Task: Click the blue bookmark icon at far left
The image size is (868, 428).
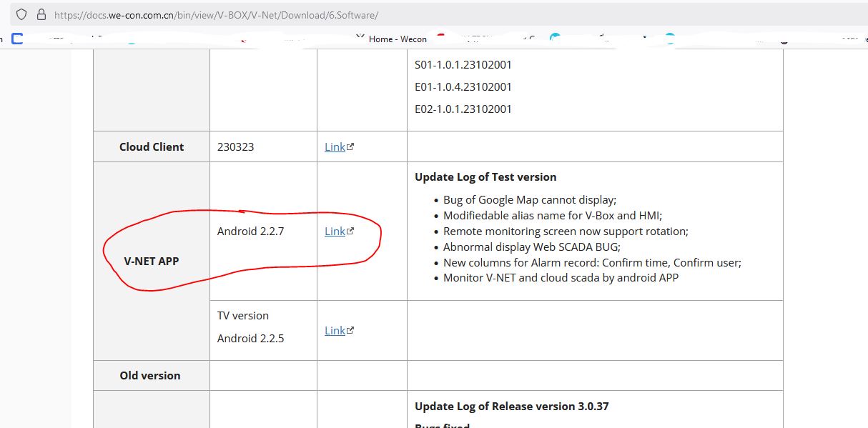Action: coord(17,39)
